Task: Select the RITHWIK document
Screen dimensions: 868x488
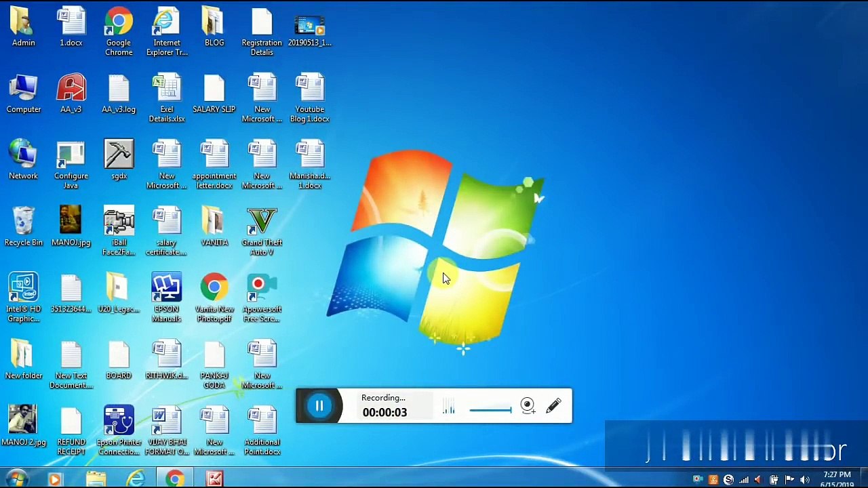Action: [x=167, y=359]
